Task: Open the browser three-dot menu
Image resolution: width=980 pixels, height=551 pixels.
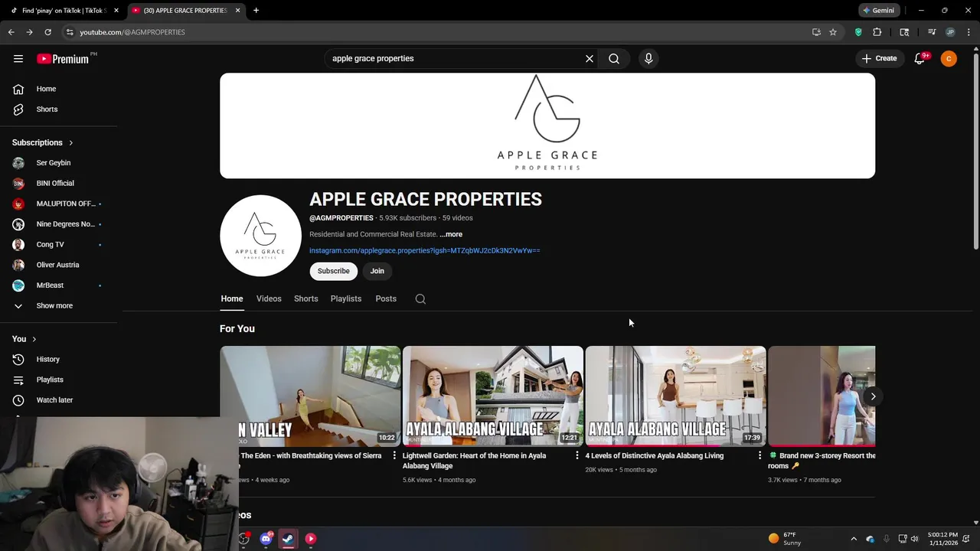Action: tap(969, 32)
